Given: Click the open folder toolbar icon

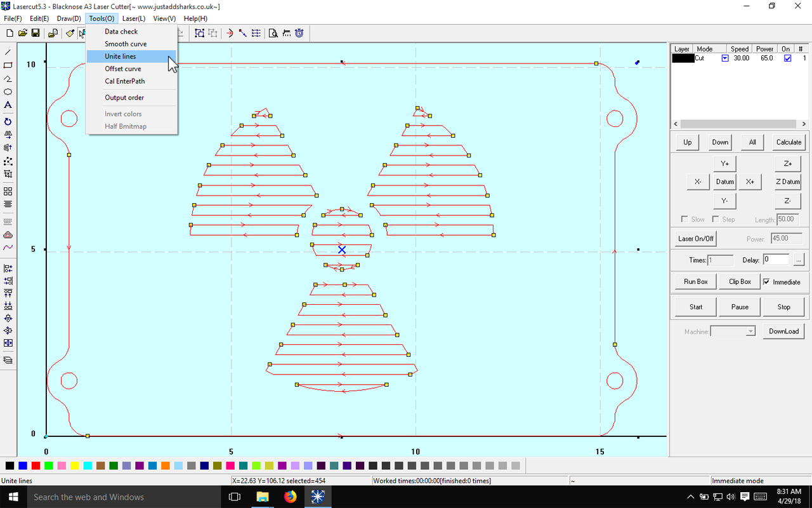Looking at the screenshot, I should tap(23, 33).
